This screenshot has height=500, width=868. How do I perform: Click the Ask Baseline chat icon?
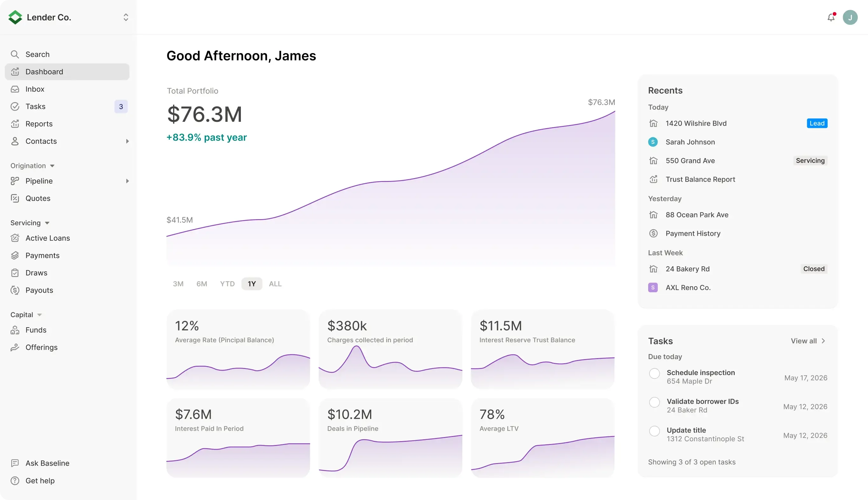15,463
